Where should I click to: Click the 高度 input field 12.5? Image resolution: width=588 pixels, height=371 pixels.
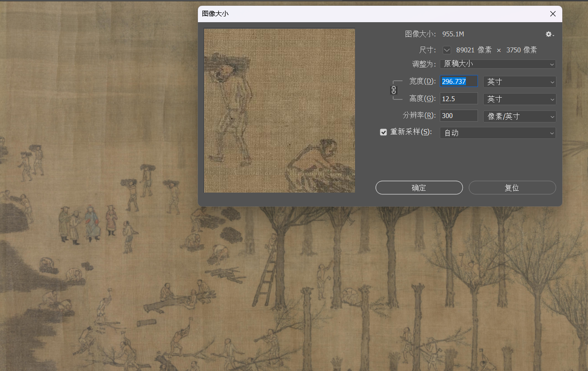(x=459, y=99)
